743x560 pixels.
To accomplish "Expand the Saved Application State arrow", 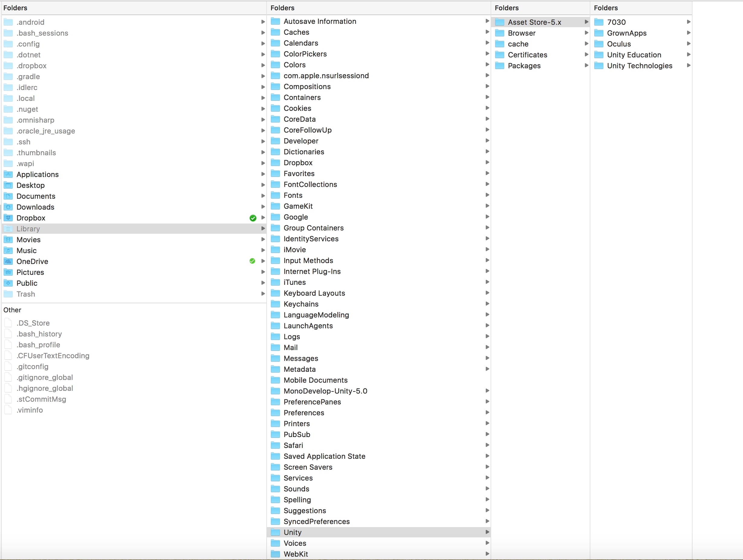I will (x=487, y=456).
